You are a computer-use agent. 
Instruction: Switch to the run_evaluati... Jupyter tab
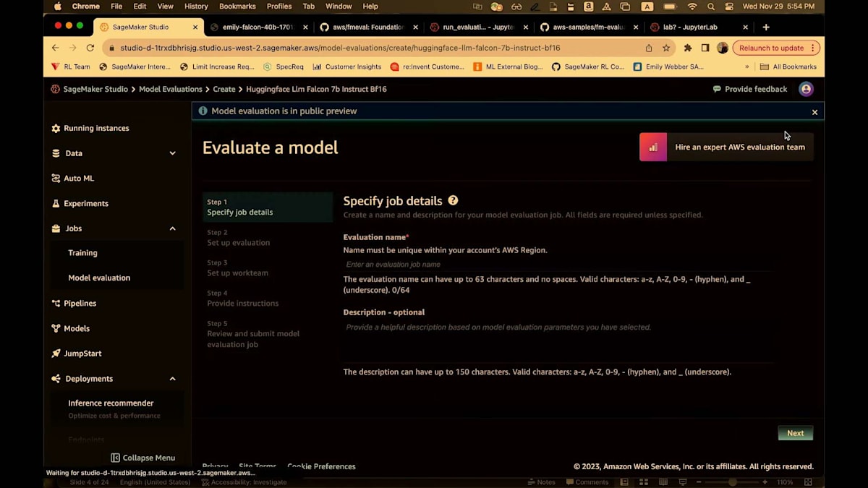[x=477, y=27]
